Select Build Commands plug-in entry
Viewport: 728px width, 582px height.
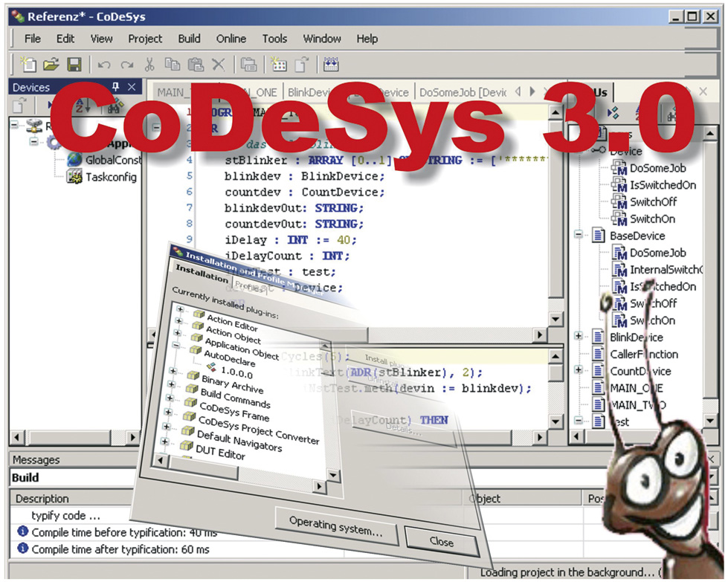point(235,398)
